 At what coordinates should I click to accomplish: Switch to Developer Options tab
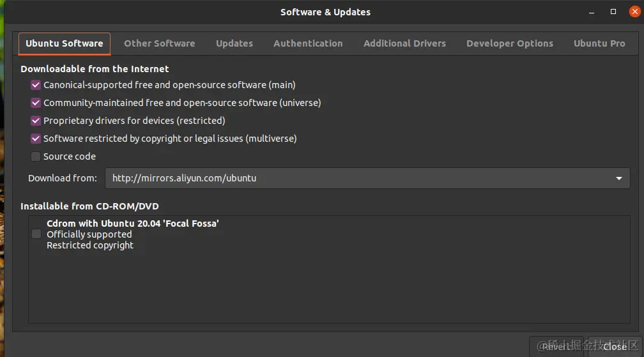click(509, 43)
